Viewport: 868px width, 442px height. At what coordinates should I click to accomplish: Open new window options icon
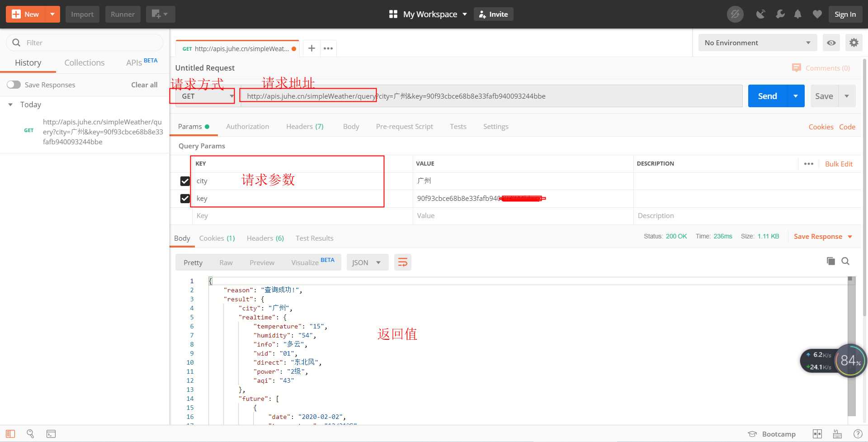[x=160, y=14]
